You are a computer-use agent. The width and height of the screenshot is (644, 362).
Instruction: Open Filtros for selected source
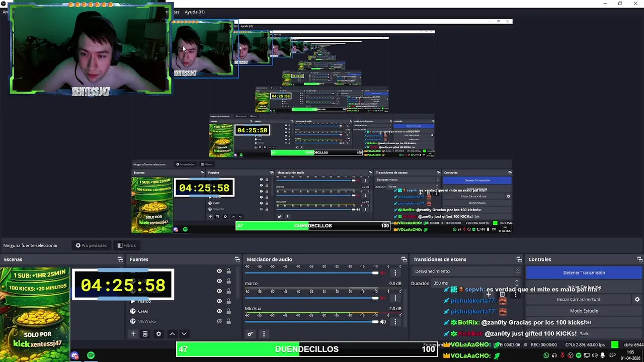point(127,245)
